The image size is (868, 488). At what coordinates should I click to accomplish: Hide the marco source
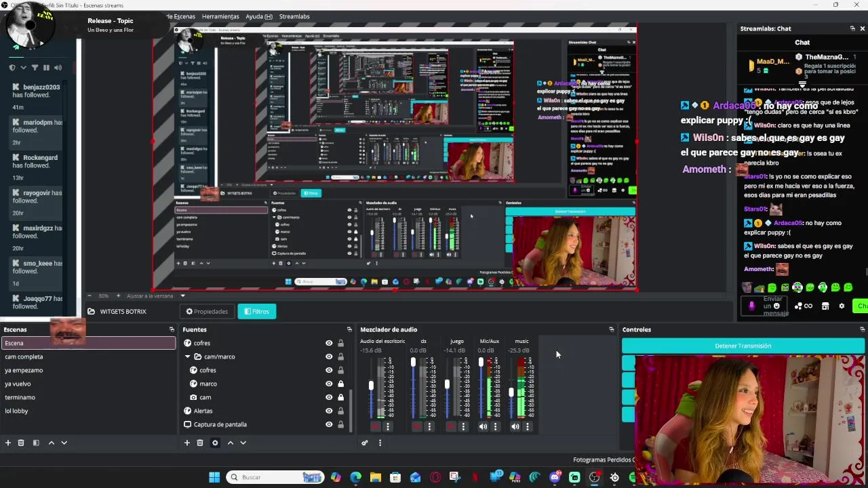[x=329, y=384]
